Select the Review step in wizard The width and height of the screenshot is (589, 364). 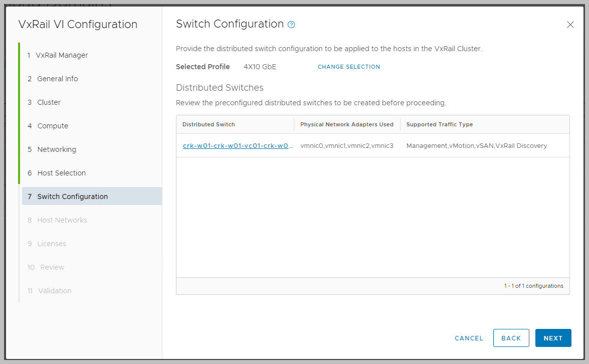52,267
